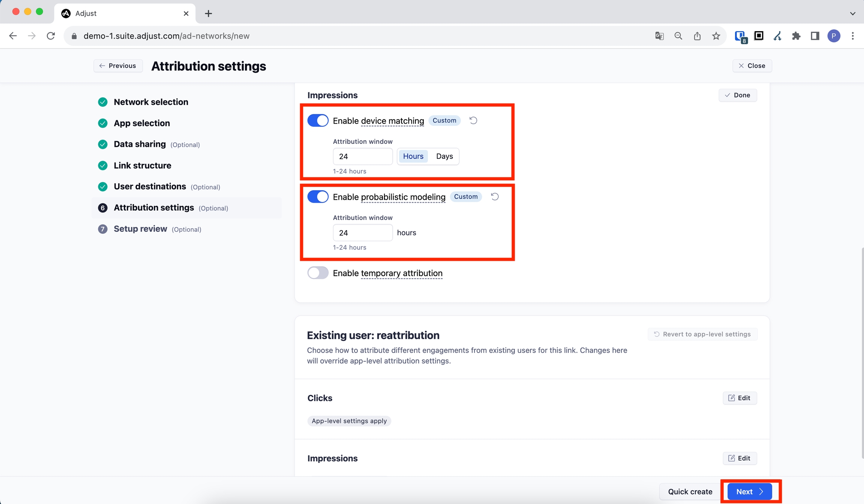The height and width of the screenshot is (504, 864).
Task: Reset device matching to default
Action: 473,120
